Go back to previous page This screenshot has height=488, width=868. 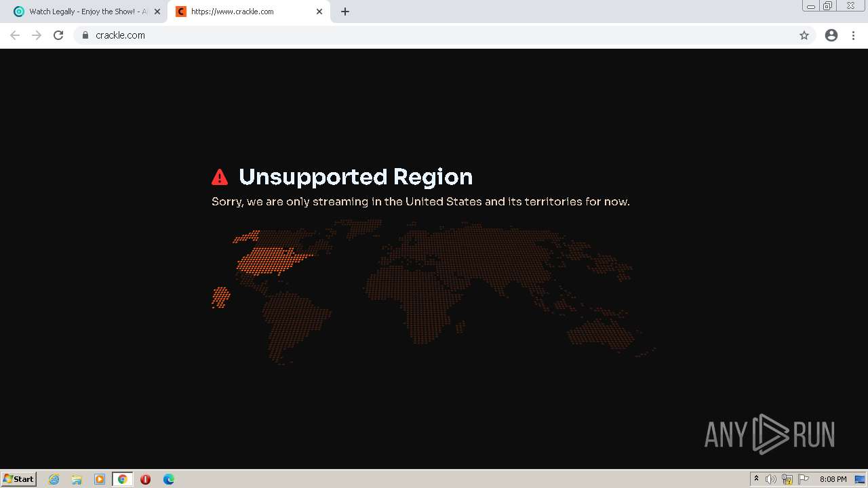[x=15, y=35]
